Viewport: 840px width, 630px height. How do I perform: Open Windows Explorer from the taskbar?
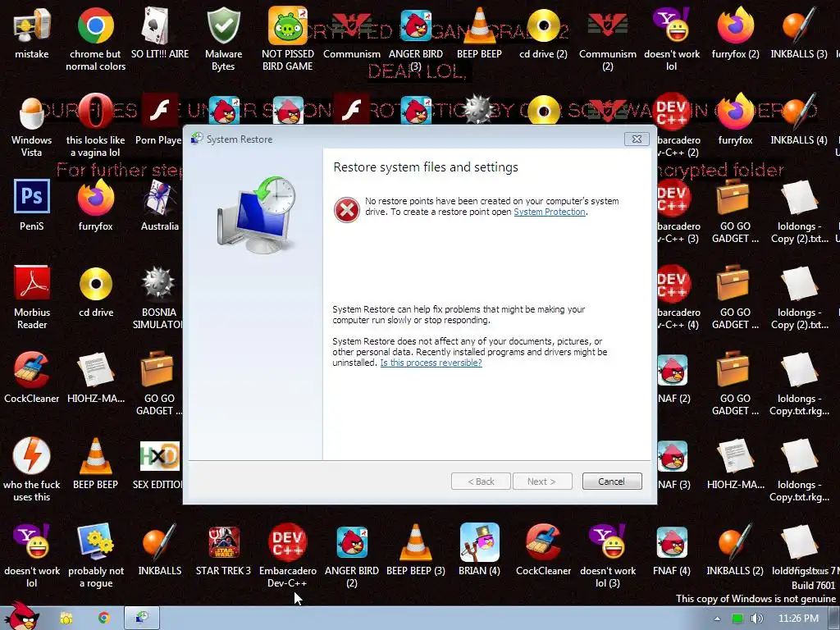coord(66,619)
